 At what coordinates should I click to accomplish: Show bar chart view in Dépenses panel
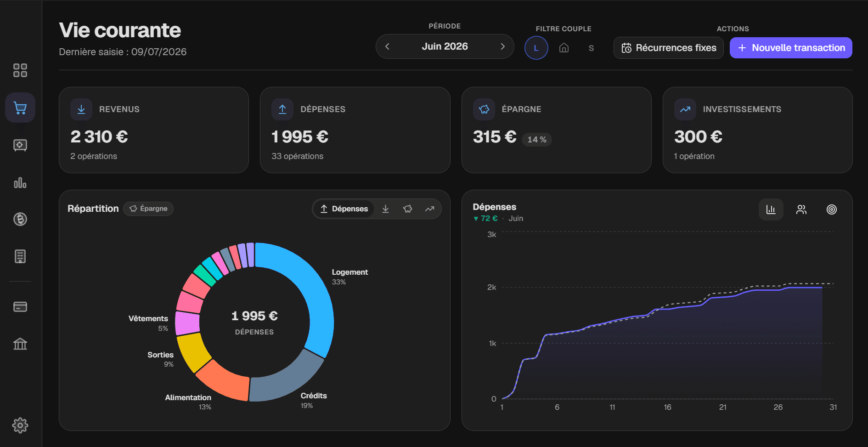point(771,209)
